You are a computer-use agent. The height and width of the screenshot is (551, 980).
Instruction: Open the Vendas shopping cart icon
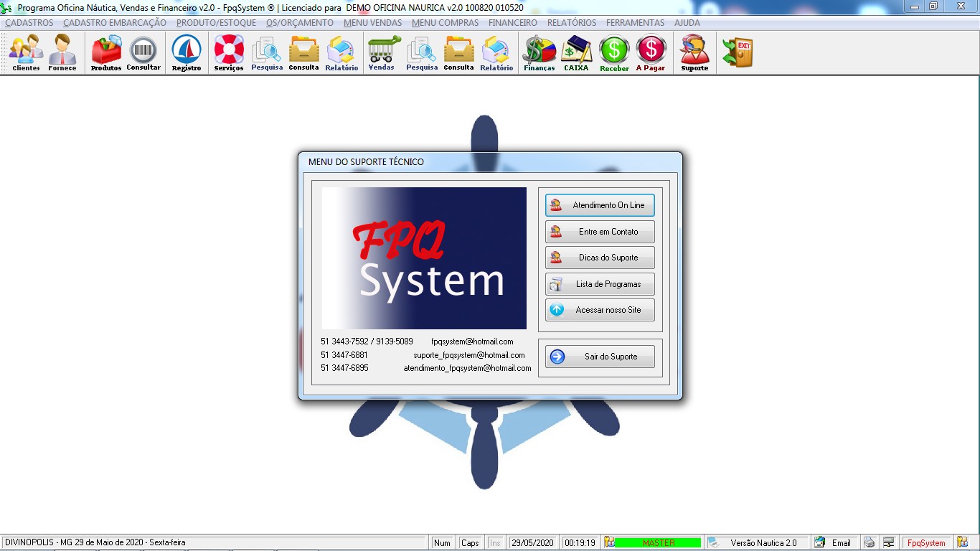click(382, 53)
